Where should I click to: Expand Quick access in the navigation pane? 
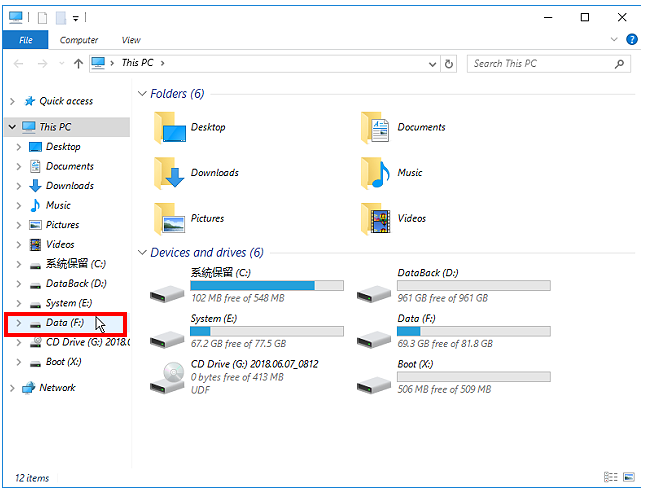point(12,101)
